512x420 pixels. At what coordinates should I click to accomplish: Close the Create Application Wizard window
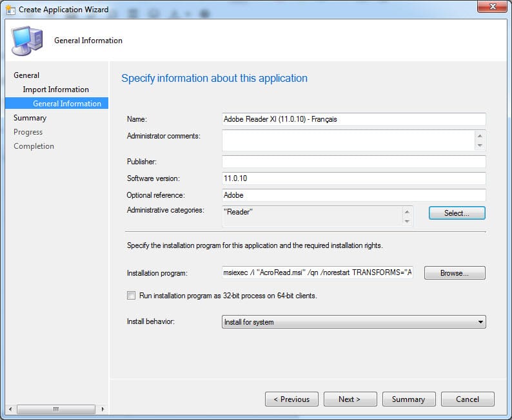[x=493, y=6]
